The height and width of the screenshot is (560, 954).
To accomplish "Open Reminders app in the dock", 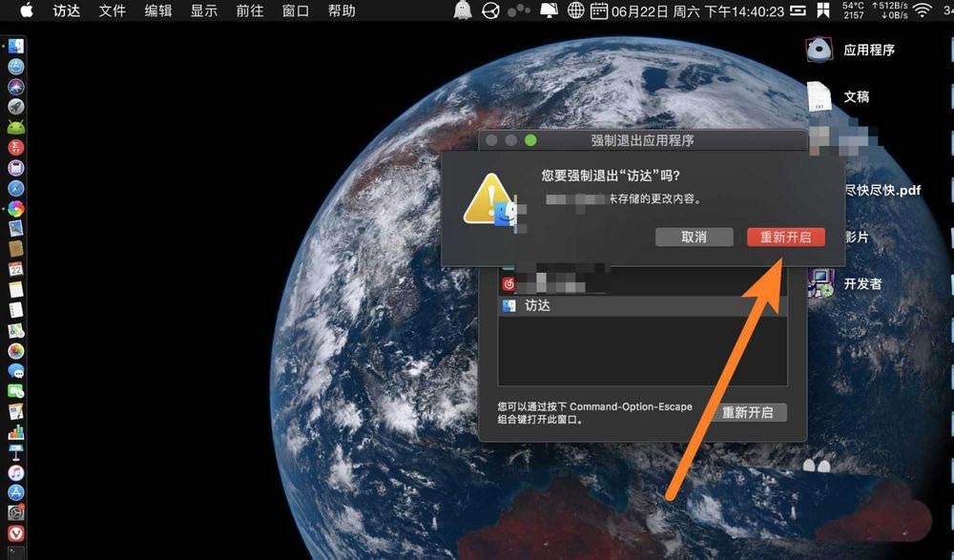I will pos(16,310).
